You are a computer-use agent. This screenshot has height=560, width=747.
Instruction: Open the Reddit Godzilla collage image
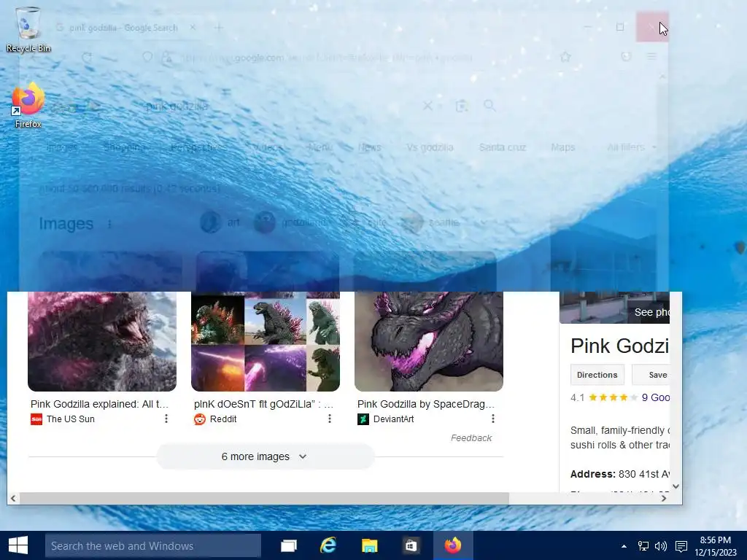(x=266, y=341)
